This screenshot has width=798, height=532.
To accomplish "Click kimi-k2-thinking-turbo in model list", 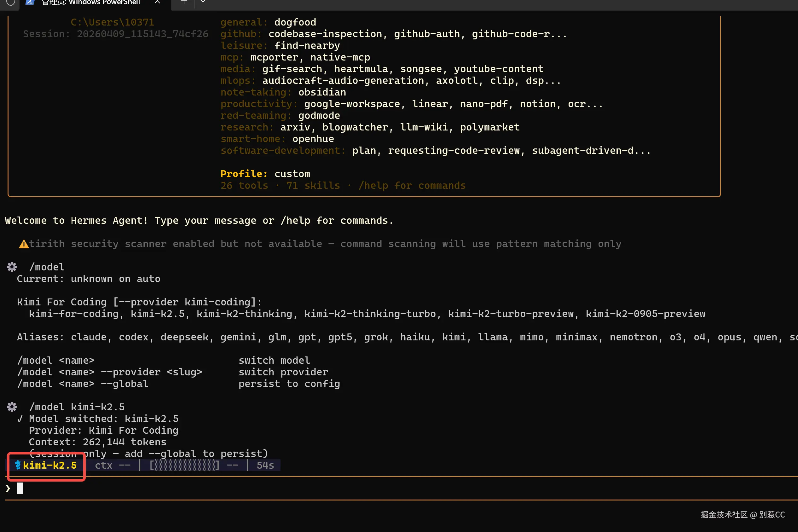I will coord(370,314).
